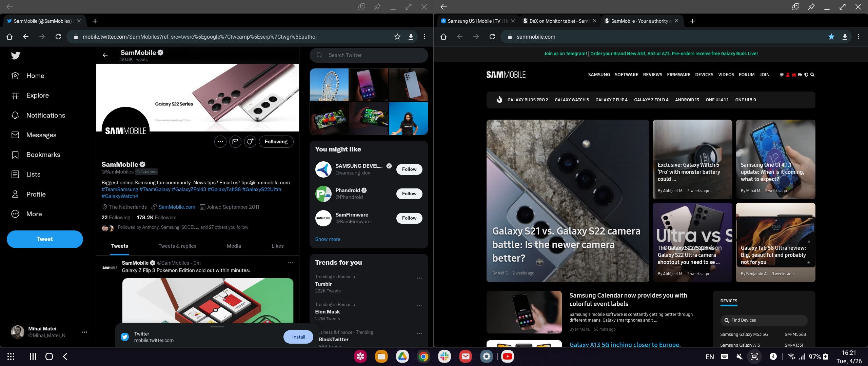This screenshot has width=868, height=366.
Task: Open FIRMWARE in SamMobile navigation
Action: 678,75
